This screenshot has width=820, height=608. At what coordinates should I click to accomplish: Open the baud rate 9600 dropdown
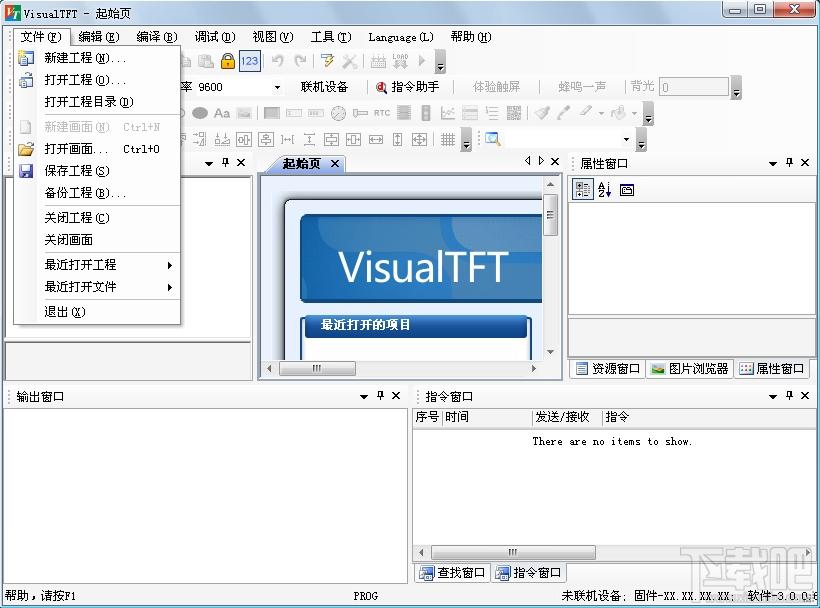(x=277, y=87)
